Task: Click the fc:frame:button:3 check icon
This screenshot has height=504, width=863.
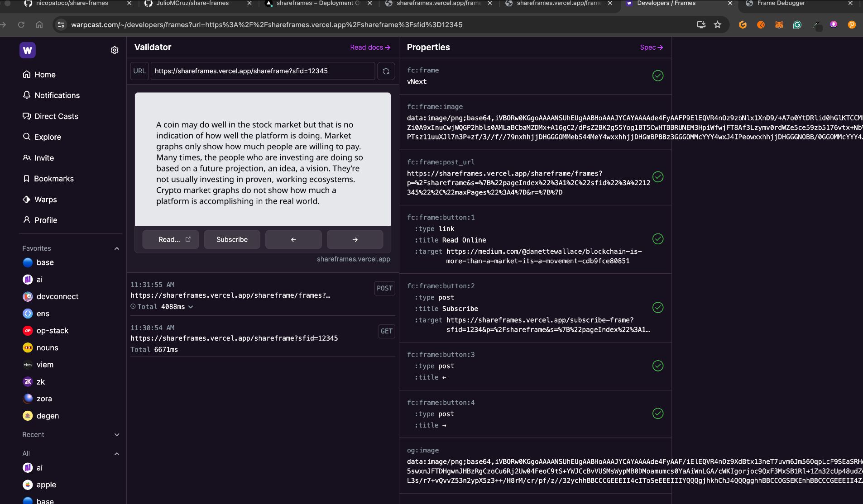Action: click(x=658, y=366)
